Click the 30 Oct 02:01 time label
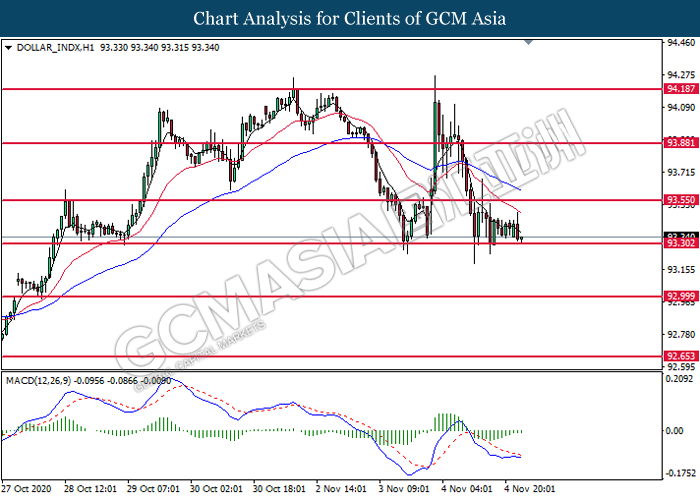This screenshot has width=700, height=500. [x=216, y=489]
